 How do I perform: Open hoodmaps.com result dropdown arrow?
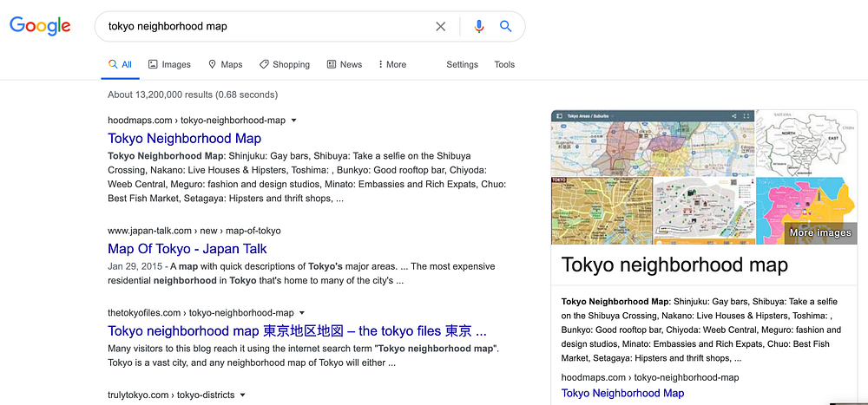pyautogui.click(x=294, y=120)
